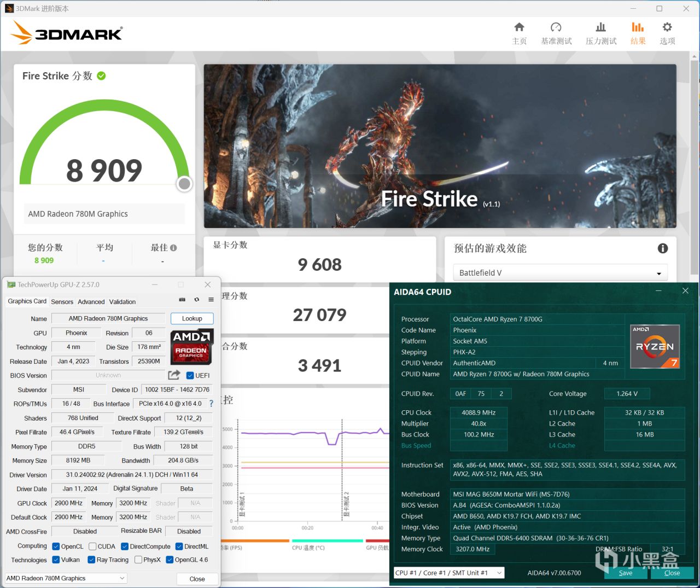
Task: Click Motherboard value MSI MAG B650M Mortar
Action: 567,494
